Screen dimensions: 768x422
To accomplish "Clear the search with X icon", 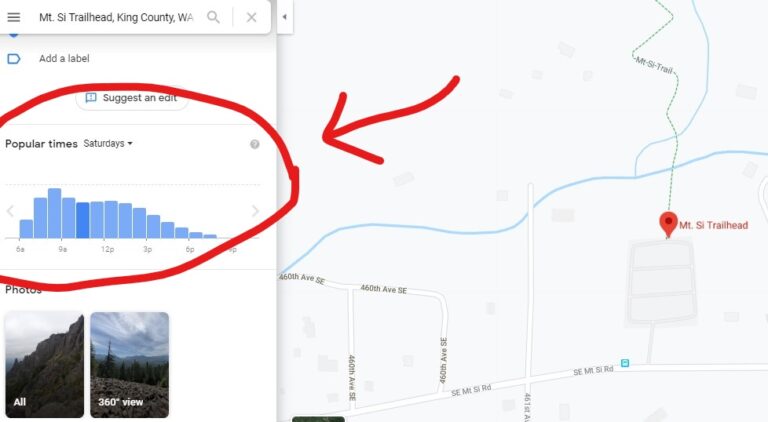I will [251, 17].
